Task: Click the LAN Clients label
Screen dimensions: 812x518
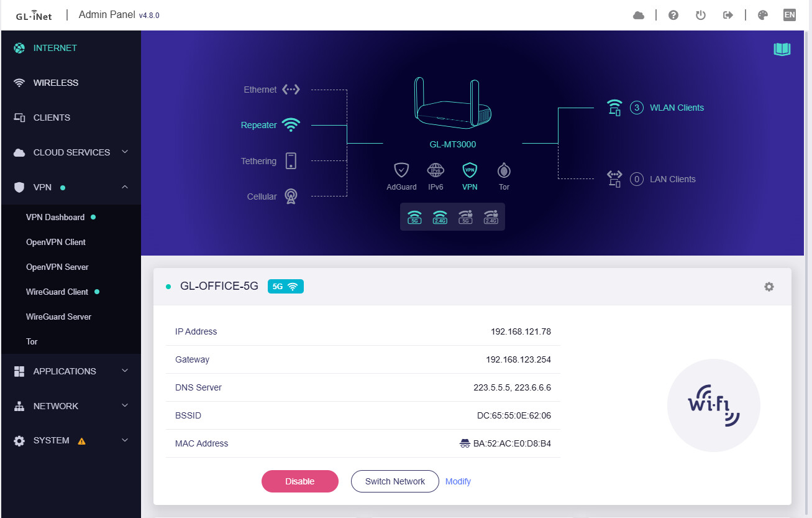Action: tap(673, 179)
